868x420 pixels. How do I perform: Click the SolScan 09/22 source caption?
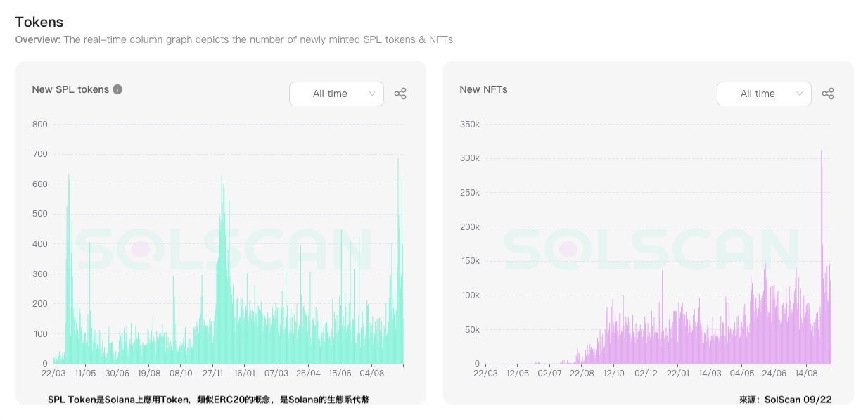pos(785,399)
